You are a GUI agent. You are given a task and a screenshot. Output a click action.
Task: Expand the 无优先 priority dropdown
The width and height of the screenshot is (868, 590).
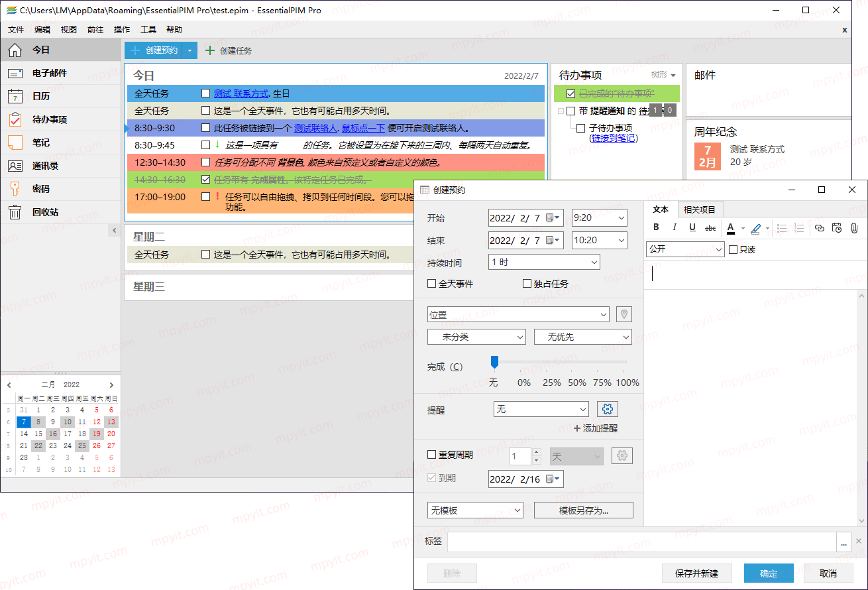tap(583, 337)
